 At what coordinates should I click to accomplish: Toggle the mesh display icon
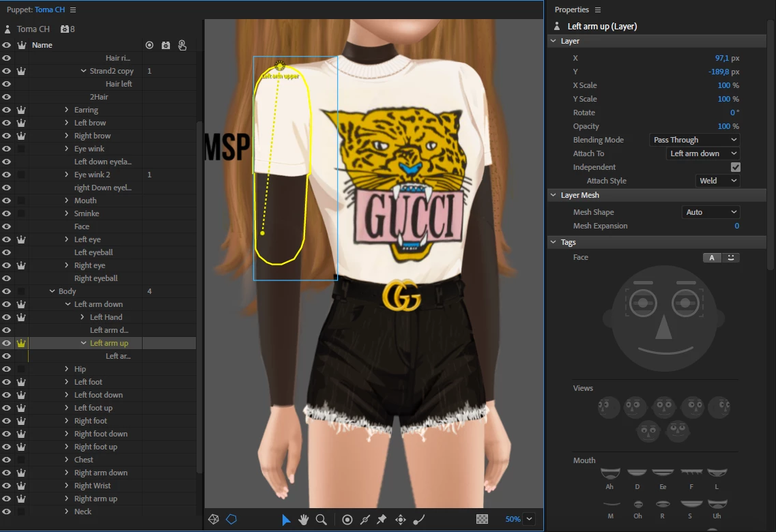point(214,519)
